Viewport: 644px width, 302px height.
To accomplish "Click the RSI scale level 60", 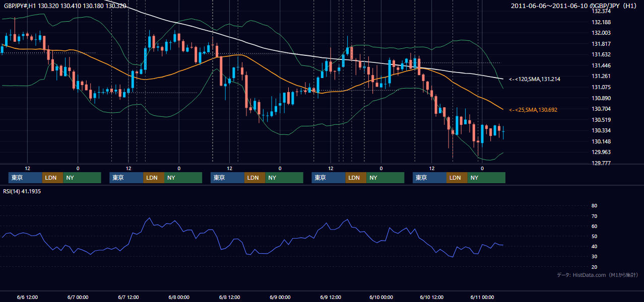I will (595, 226).
